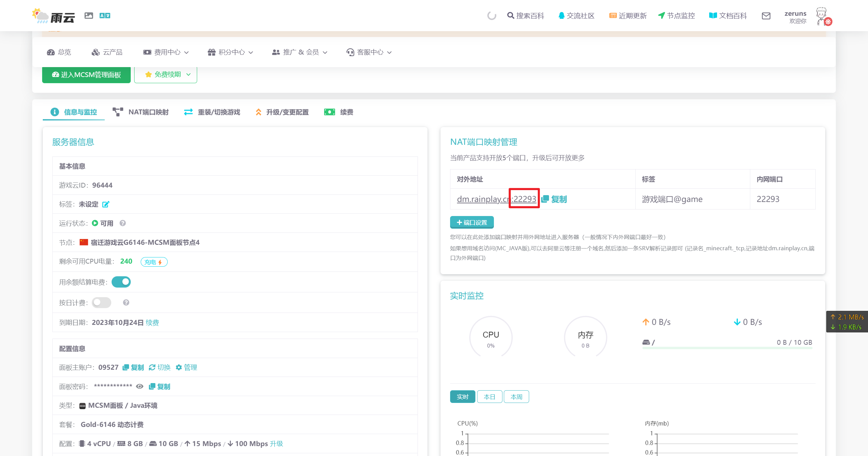This screenshot has width=868, height=456.
Task: Click the image gallery icon beside logo
Action: tap(89, 16)
